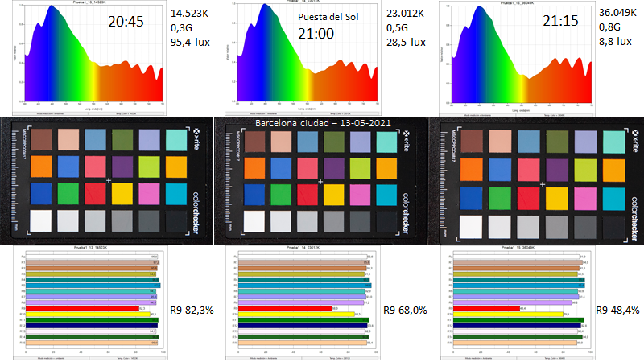The height and width of the screenshot is (362, 644).
Task: Select the 0,3G reading
Action: pos(181,28)
